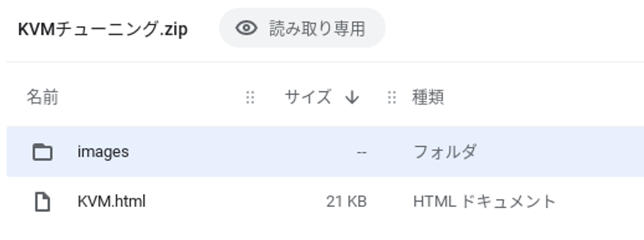Click the 21 KB size cell
Viewport: 644px width, 240px height.
(346, 202)
